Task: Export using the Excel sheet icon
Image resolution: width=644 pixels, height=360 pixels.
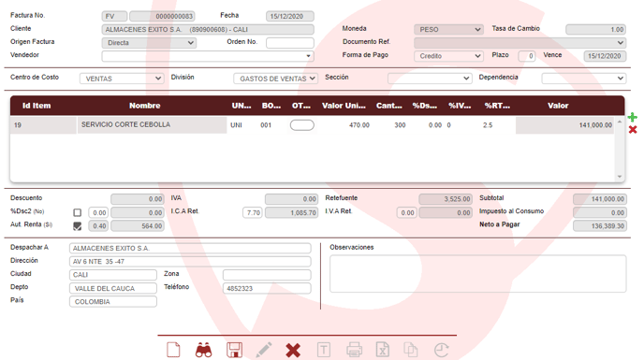Action: tap(382, 350)
